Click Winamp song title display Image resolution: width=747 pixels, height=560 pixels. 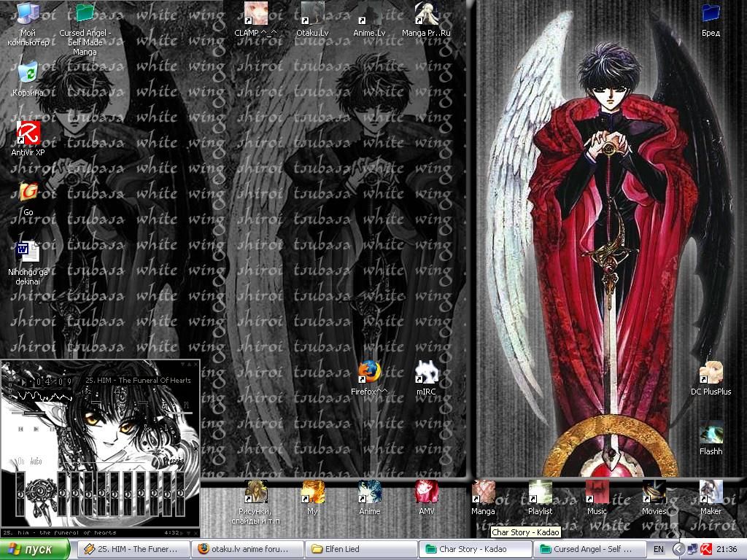pyautogui.click(x=138, y=381)
